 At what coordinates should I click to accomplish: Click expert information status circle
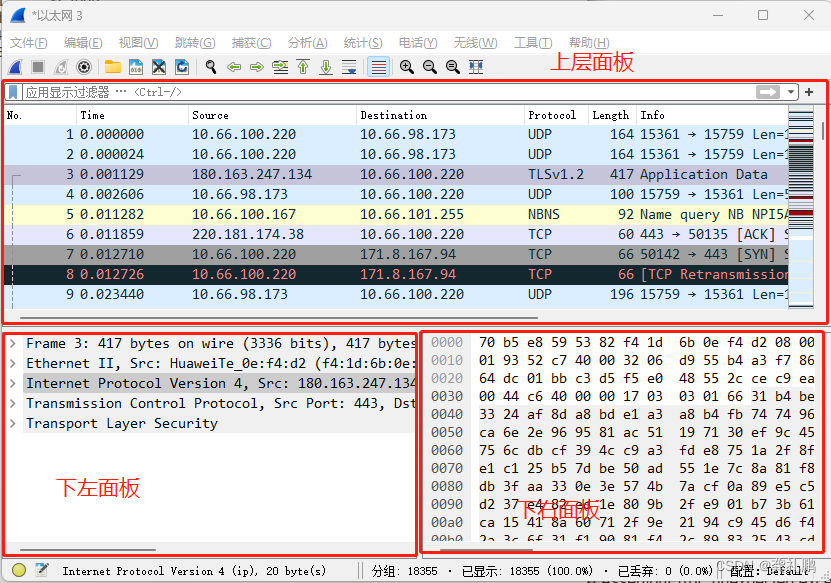tap(19, 570)
